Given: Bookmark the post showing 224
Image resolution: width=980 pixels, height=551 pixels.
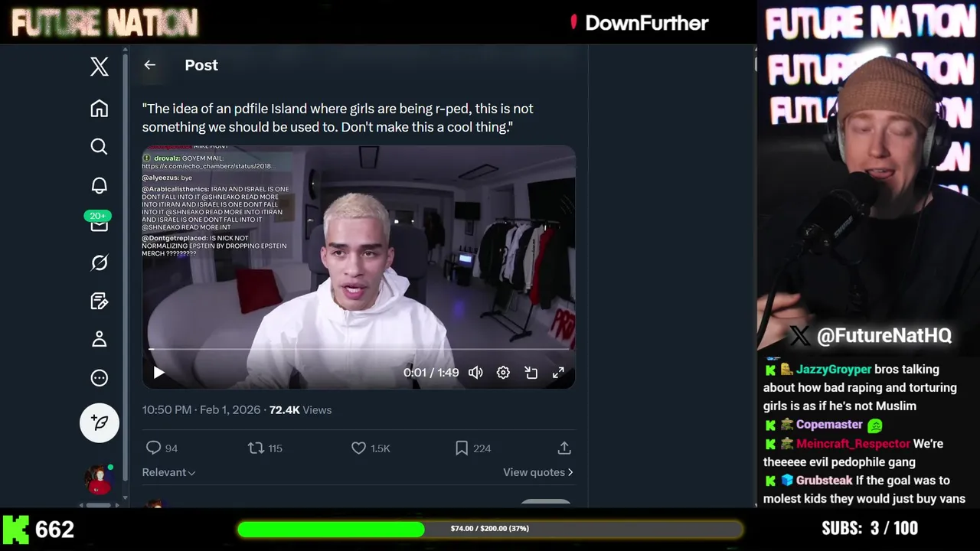Looking at the screenshot, I should coord(462,448).
